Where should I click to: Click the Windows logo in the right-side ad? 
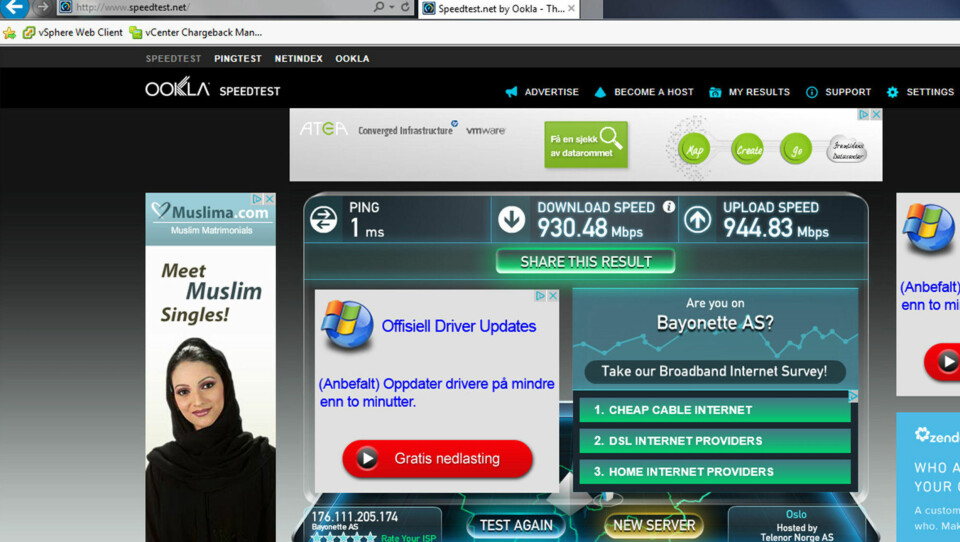(928, 228)
